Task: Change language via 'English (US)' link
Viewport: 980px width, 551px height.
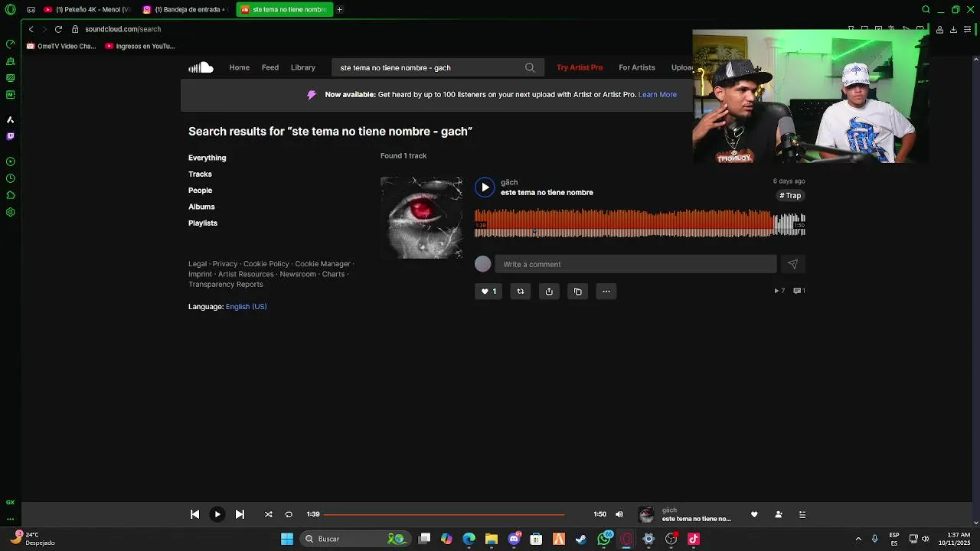Action: [247, 306]
